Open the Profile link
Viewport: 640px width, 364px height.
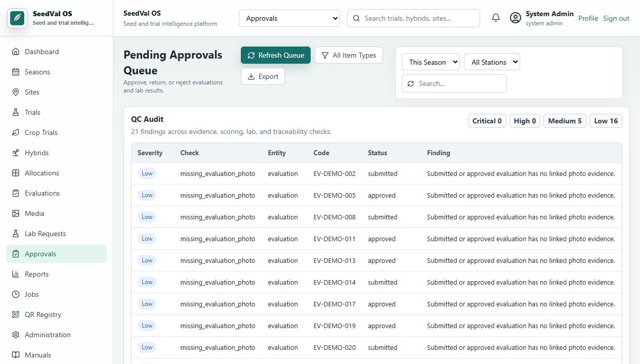588,18
